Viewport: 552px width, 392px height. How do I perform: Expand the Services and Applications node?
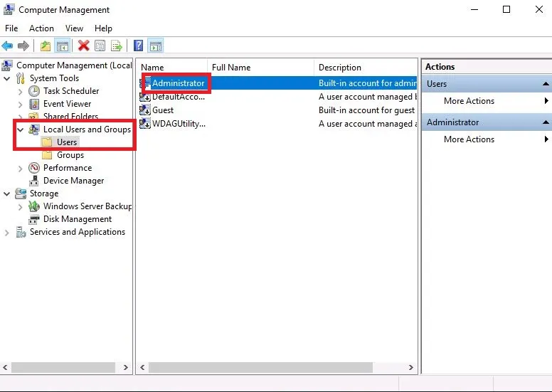pos(7,232)
